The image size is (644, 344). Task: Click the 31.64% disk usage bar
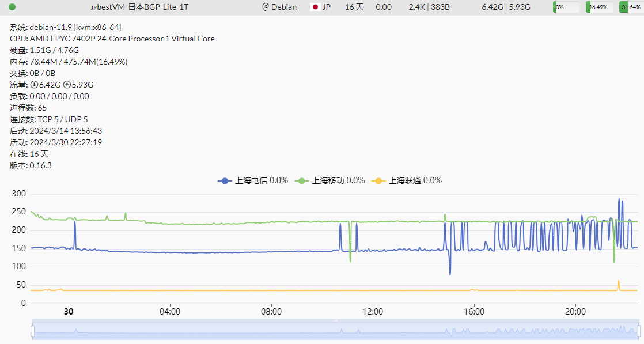(x=631, y=7)
